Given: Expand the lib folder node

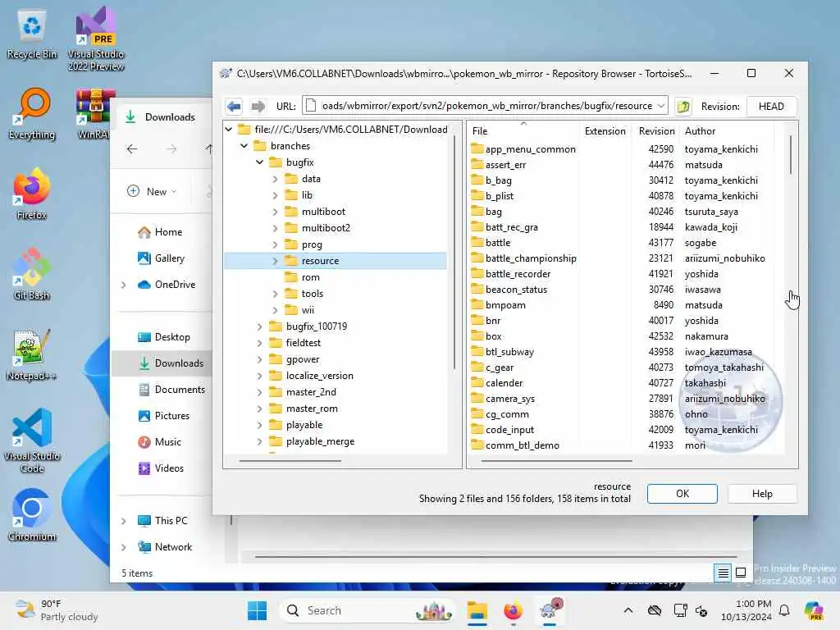Looking at the screenshot, I should coord(276,195).
